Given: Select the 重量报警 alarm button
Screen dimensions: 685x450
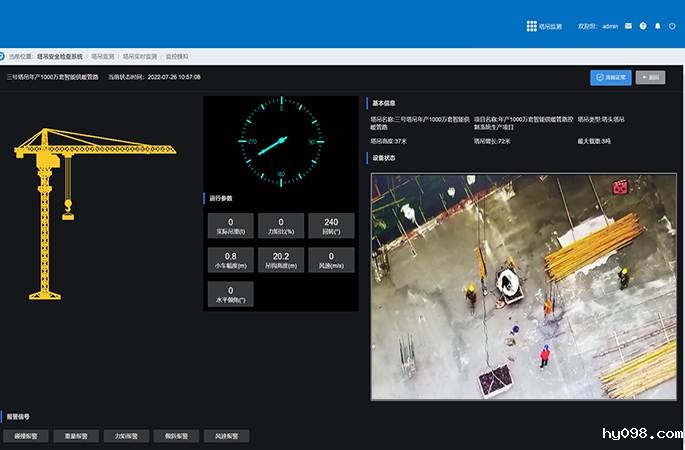Looking at the screenshot, I should 75,436.
